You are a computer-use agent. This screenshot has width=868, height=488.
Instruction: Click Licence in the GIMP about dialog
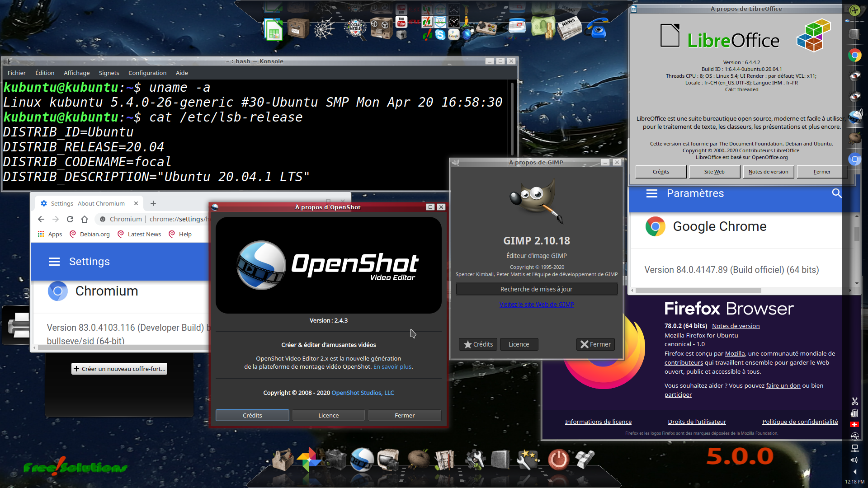tap(519, 344)
